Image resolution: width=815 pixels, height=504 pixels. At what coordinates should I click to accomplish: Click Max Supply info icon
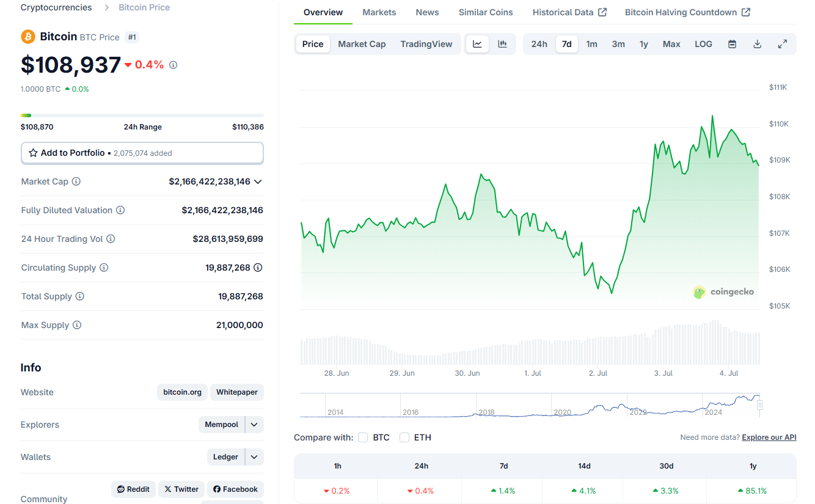77,325
